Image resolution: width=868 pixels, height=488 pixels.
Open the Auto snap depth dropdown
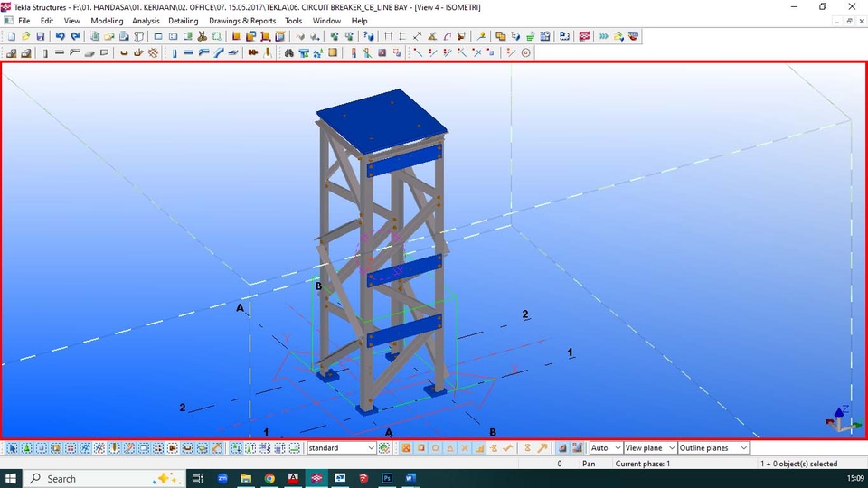(606, 448)
